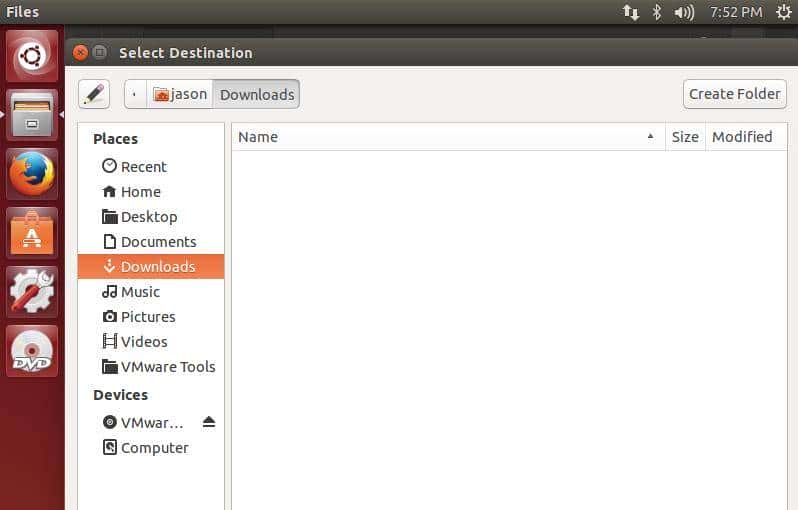Click the Pictures camera icon
Screen dimensions: 798x510
tap(109, 317)
